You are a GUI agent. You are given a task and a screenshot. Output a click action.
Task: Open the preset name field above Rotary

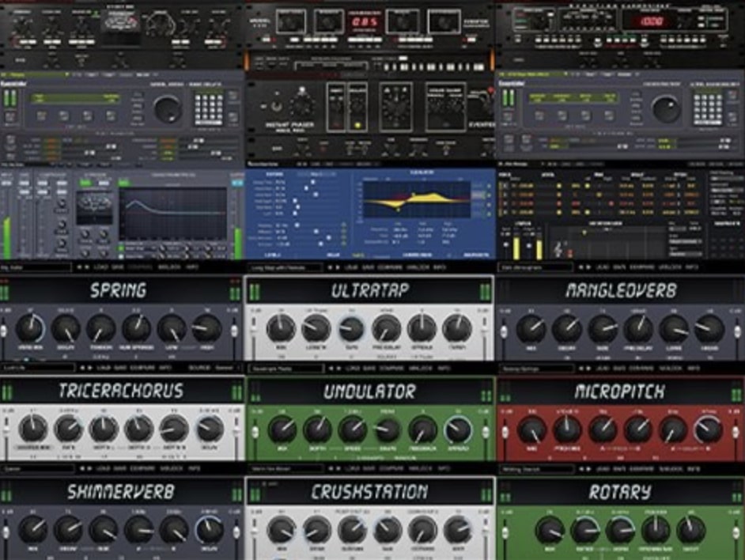(536, 470)
